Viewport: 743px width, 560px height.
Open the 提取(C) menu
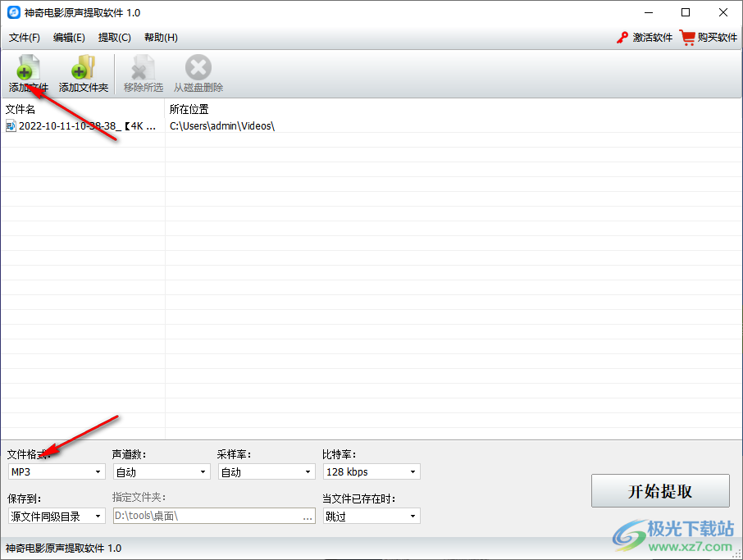pyautogui.click(x=115, y=37)
